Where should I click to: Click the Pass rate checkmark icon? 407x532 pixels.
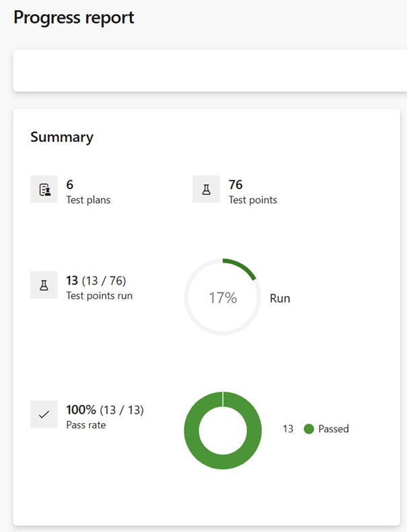click(44, 414)
